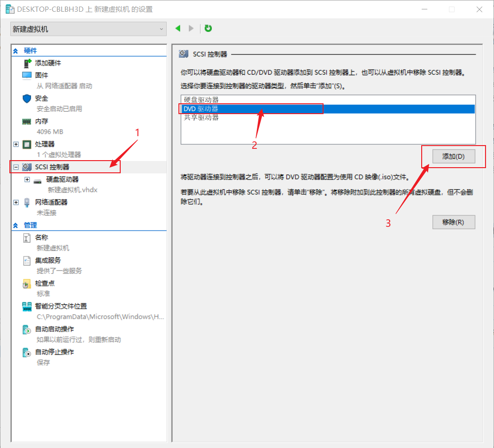
Task: Open the Memory (内存) settings
Action: click(41, 121)
